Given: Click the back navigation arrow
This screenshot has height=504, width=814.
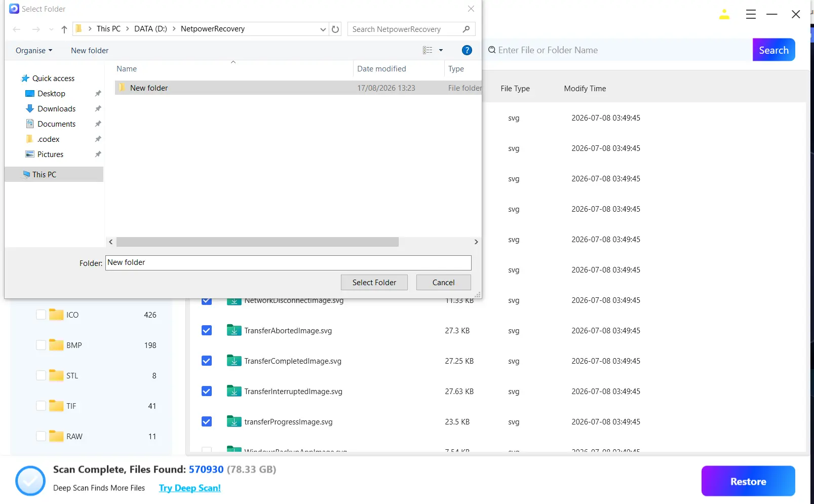Looking at the screenshot, I should [17, 29].
